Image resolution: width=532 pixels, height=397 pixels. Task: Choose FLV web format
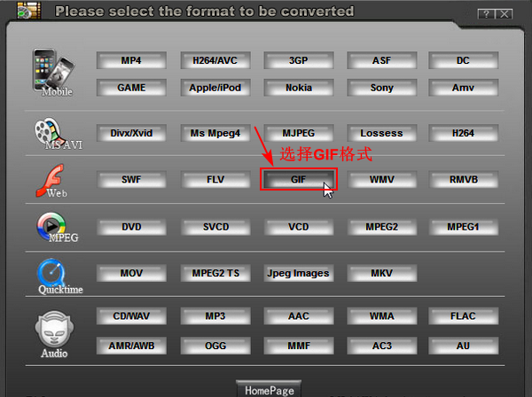coord(215,179)
